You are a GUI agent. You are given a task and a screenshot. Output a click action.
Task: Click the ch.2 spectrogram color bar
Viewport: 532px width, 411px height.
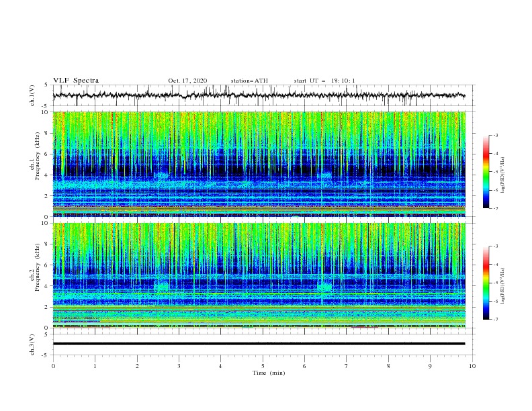[x=486, y=283]
